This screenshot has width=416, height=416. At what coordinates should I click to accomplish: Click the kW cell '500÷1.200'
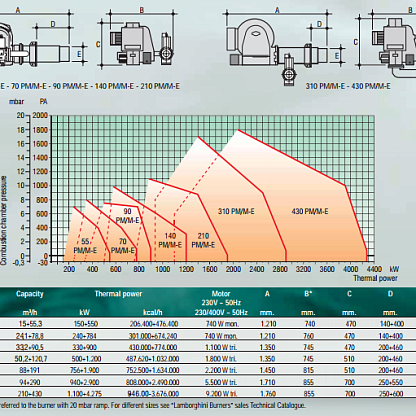(x=86, y=359)
